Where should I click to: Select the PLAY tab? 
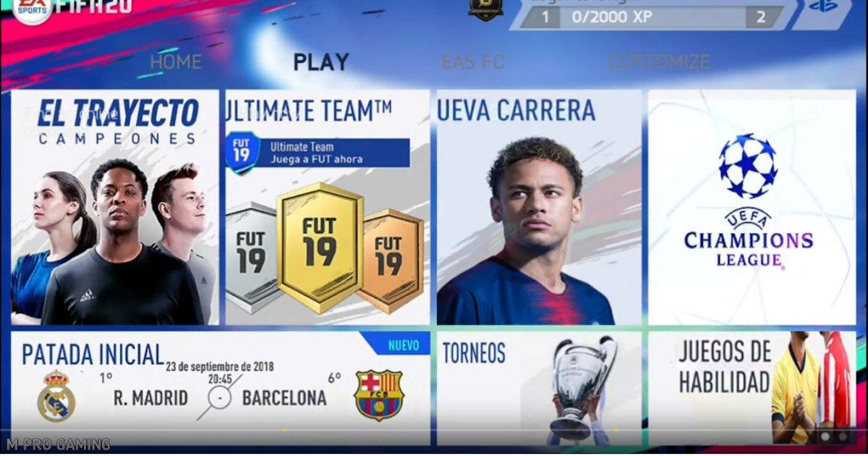click(x=321, y=62)
